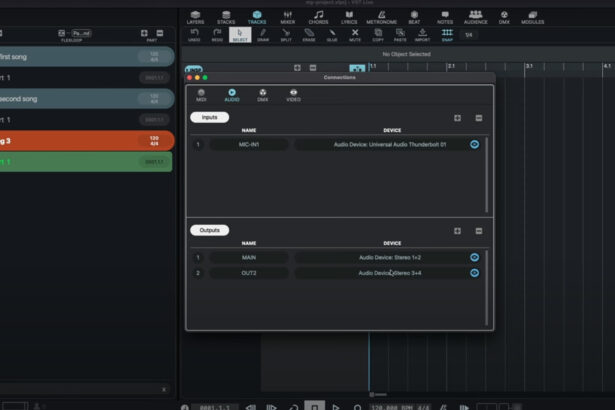615x410 pixels.
Task: Open the Modules panel
Action: (532, 18)
